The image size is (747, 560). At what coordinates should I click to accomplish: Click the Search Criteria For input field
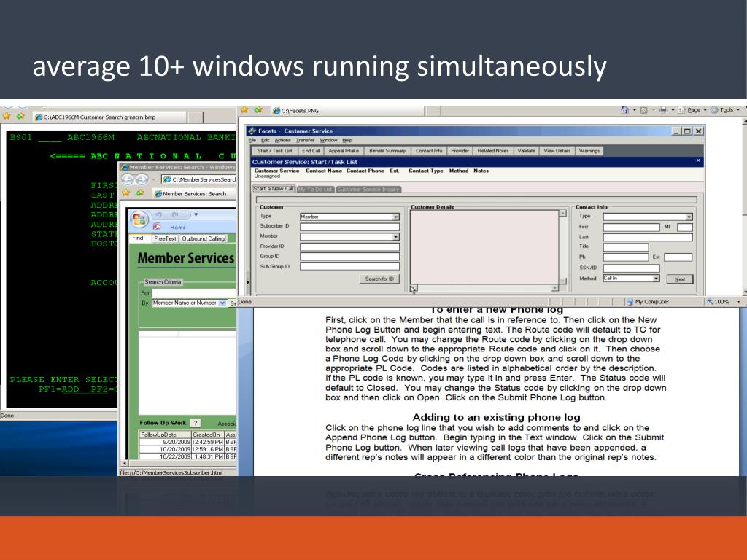pos(194,293)
